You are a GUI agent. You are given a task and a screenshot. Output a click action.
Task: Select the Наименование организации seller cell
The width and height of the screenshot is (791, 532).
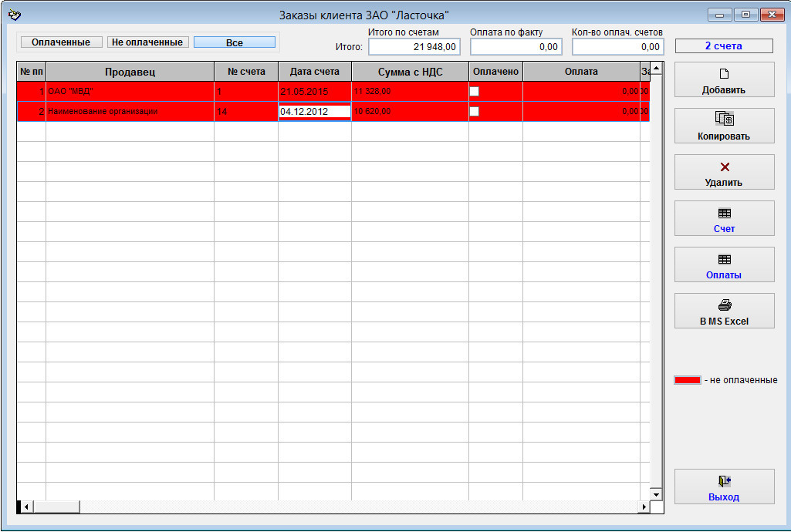tap(130, 111)
